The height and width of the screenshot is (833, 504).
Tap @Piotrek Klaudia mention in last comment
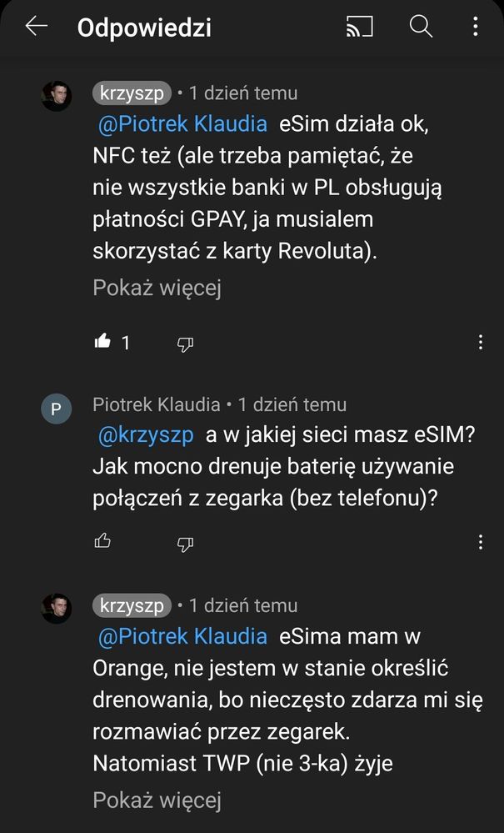click(182, 636)
